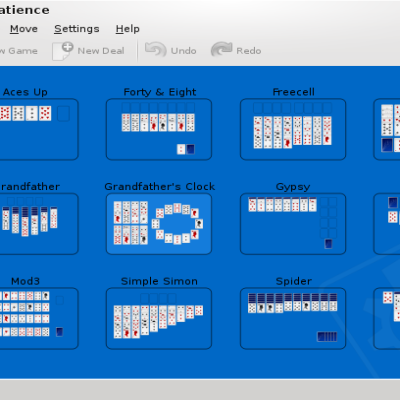Viewport: 400px width, 400px height.
Task: Click the Undo arrow icon
Action: 156,50
